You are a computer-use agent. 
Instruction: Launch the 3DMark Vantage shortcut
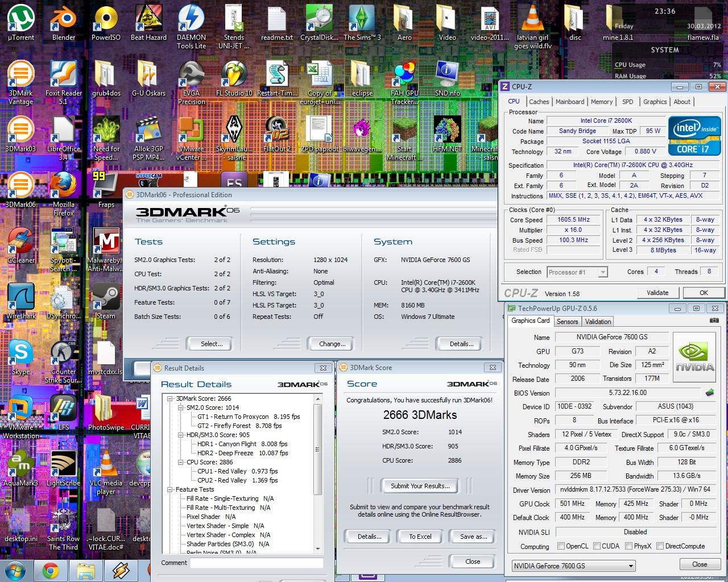(x=20, y=82)
